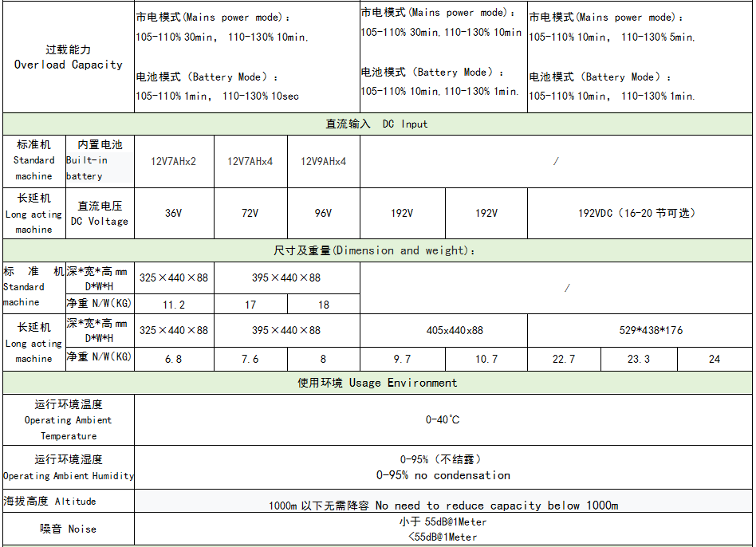Select the 96V DC voltage cell

[323, 213]
